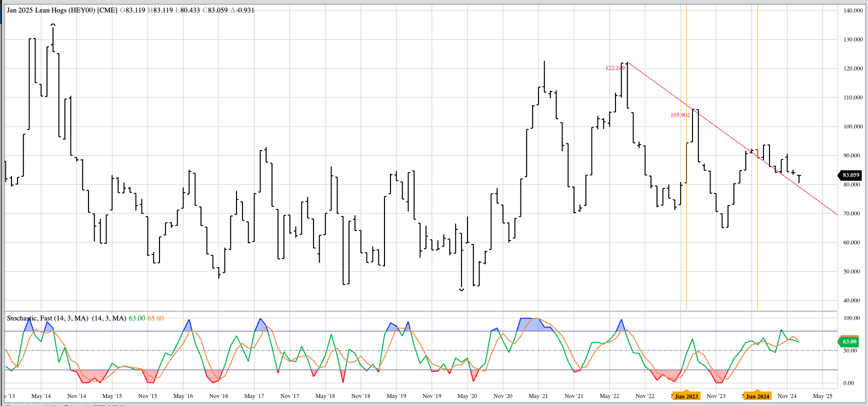Image resolution: width=868 pixels, height=406 pixels.
Task: Click the 100.000 price axis label
Action: click(x=852, y=126)
